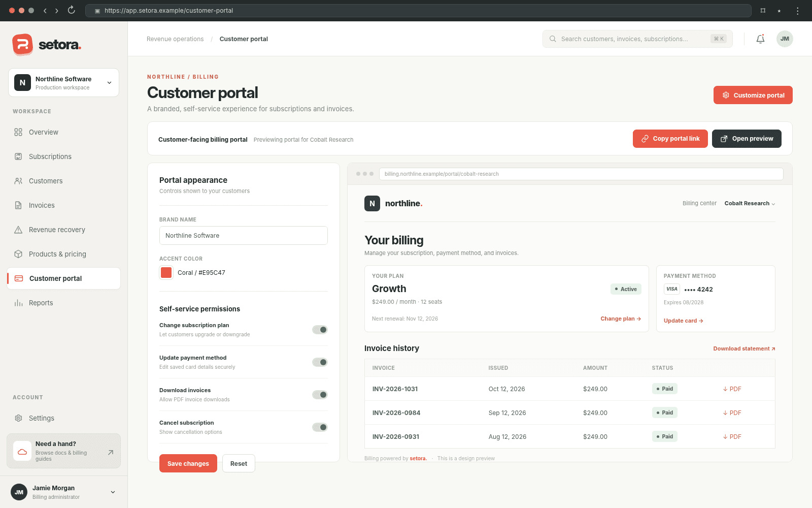Toggle Cancel subscription permission
This screenshot has width=812, height=508.
[320, 427]
